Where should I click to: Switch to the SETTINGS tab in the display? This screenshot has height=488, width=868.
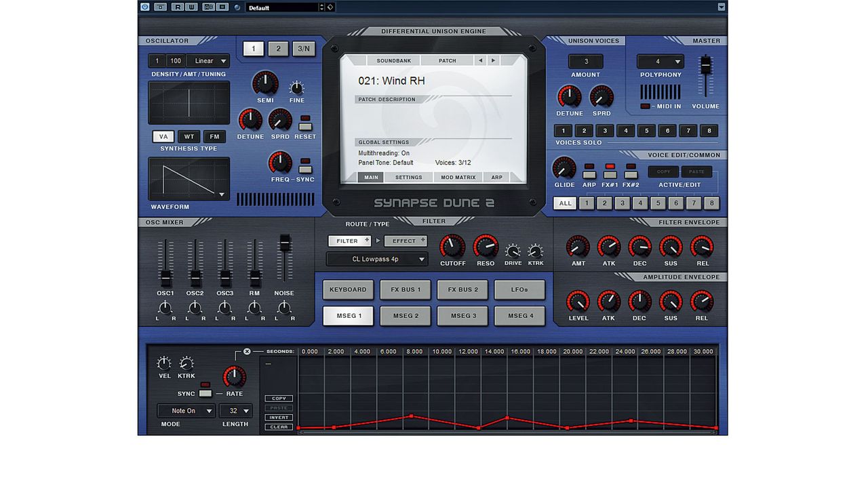pos(409,178)
